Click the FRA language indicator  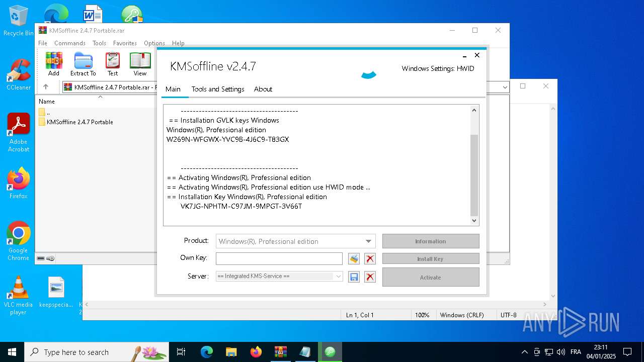click(x=576, y=352)
